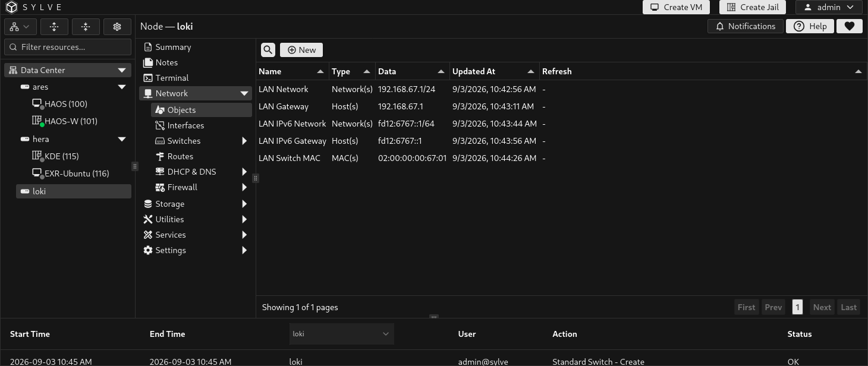Click the First pagination button
This screenshot has height=366, width=868.
(746, 307)
